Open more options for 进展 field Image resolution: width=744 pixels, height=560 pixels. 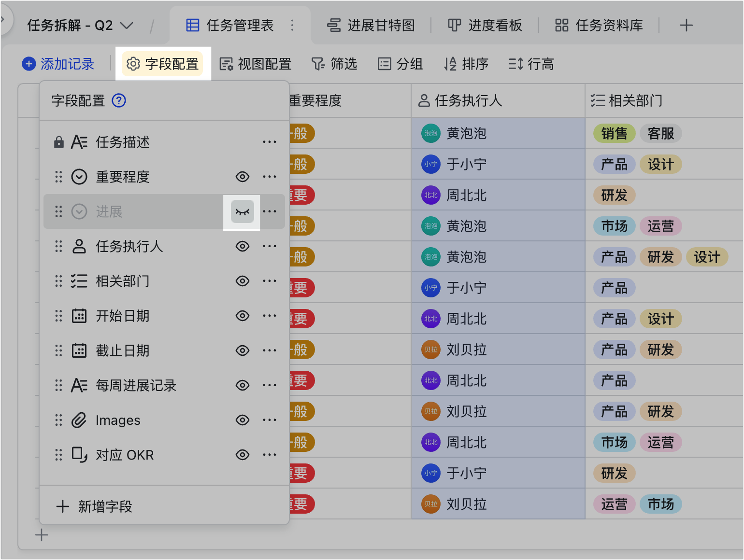pos(270,211)
